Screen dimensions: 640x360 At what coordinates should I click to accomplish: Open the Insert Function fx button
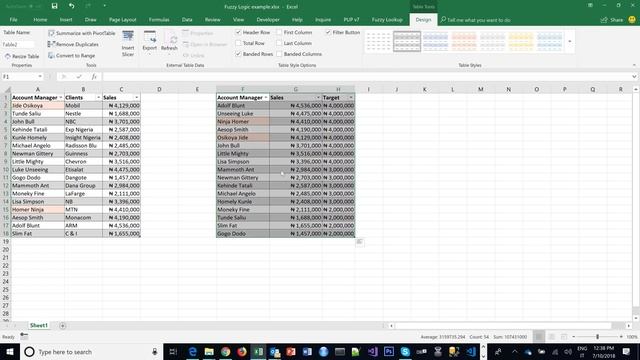click(x=94, y=77)
